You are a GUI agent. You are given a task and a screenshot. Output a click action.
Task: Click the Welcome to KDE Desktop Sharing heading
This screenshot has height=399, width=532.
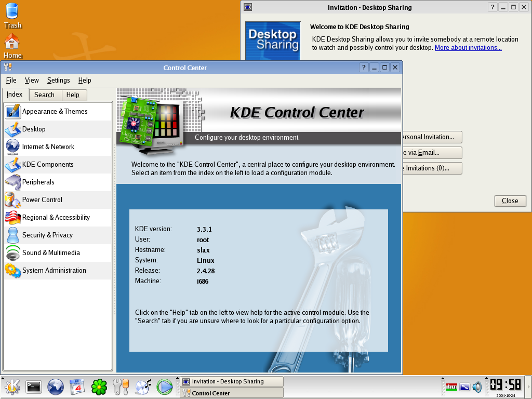click(360, 27)
